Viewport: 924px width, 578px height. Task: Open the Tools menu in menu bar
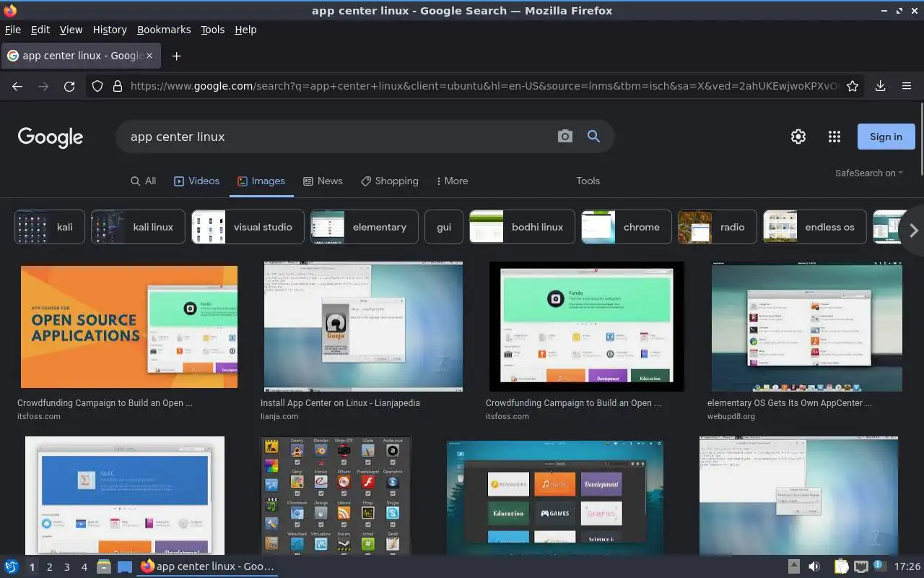213,30
